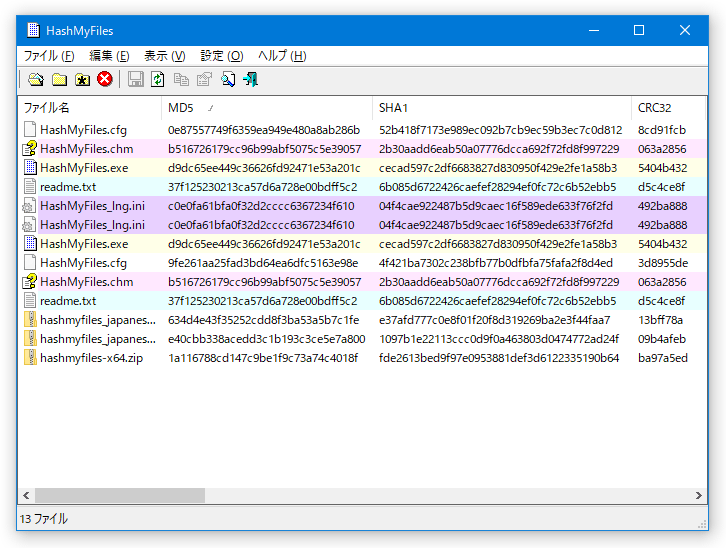Click the HashMyFiles title bar app icon
The image size is (726, 548).
pos(33,30)
